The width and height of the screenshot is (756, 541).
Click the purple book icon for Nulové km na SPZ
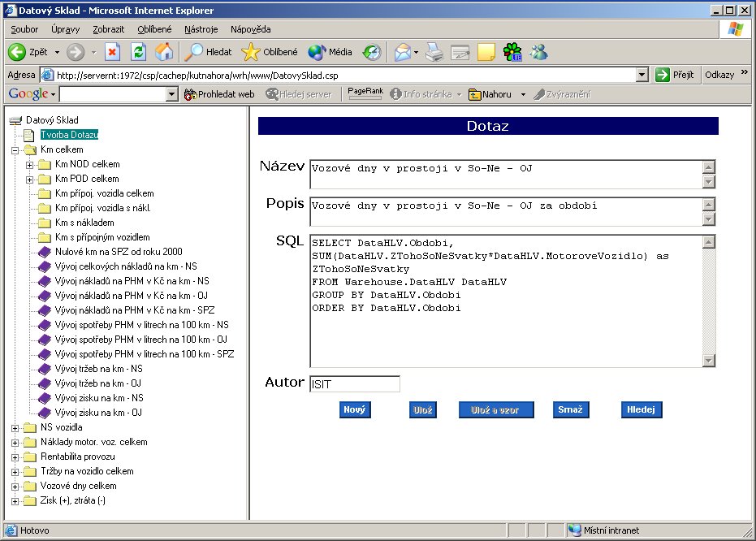pos(45,252)
